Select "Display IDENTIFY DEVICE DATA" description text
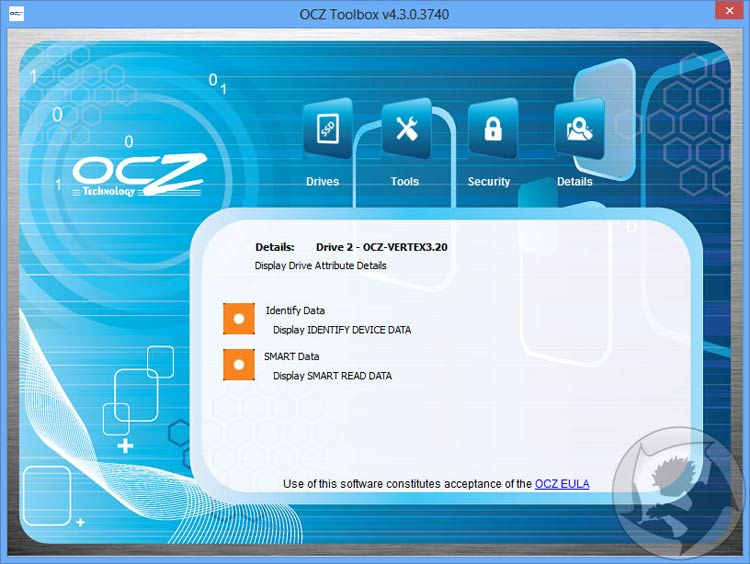The width and height of the screenshot is (750, 564). (342, 330)
